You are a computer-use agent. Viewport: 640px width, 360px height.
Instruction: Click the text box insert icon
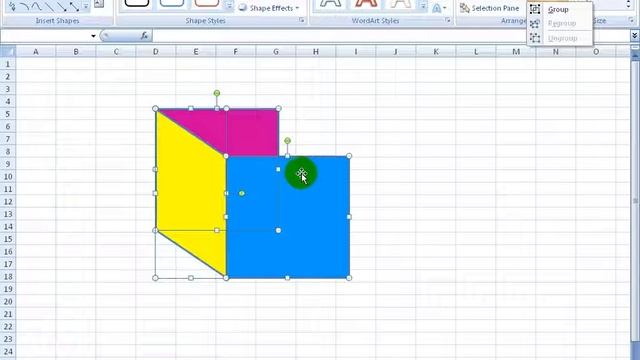click(x=99, y=4)
